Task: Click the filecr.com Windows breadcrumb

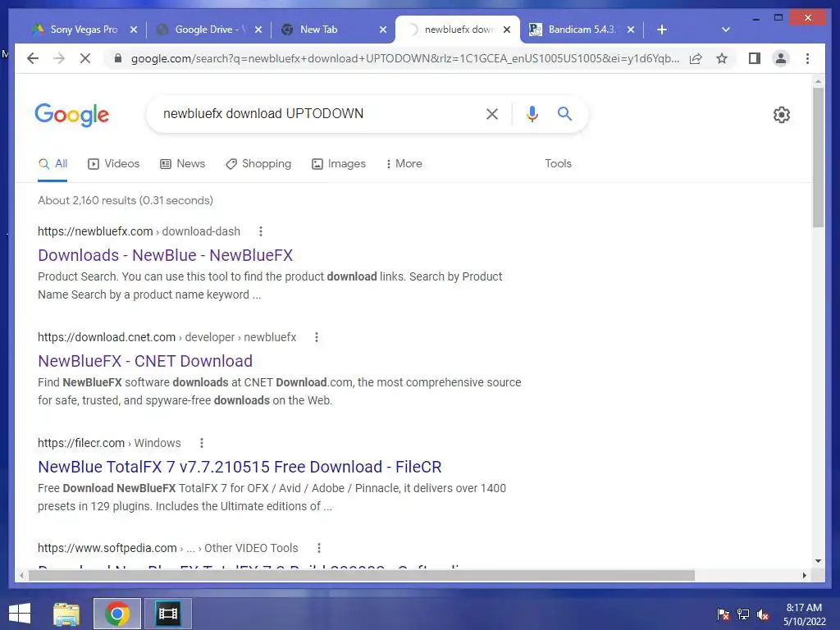Action: [x=109, y=443]
